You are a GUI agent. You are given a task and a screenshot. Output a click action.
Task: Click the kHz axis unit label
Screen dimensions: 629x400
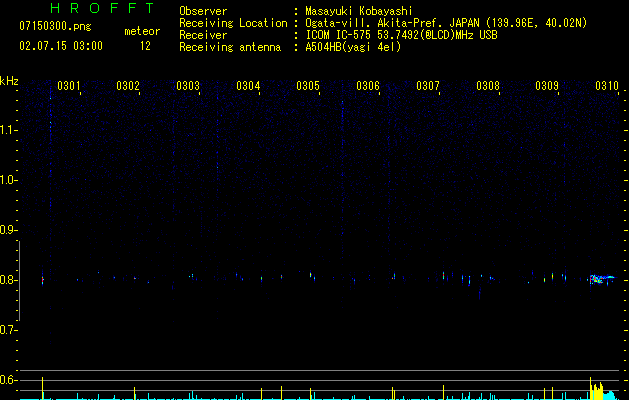[x=9, y=81]
